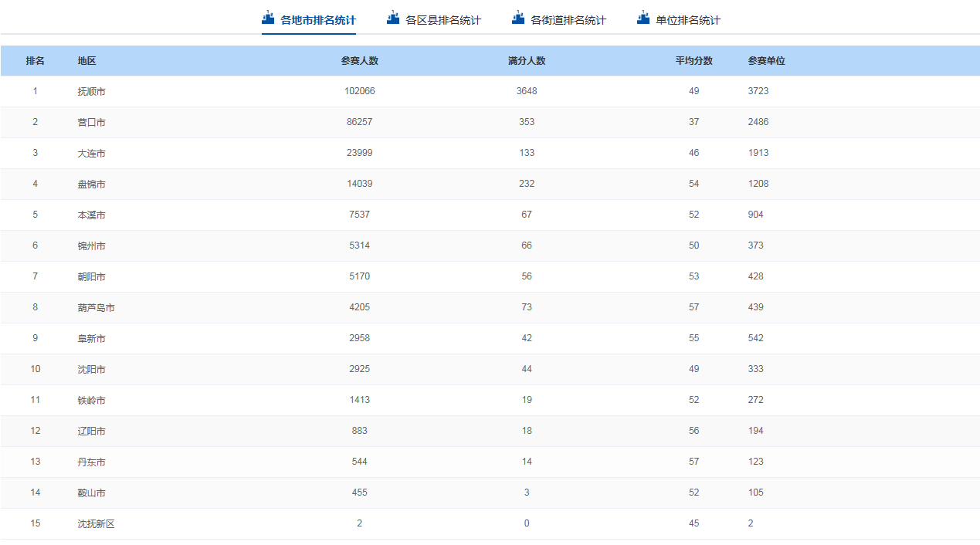980x545 pixels.
Task: Select the 铁岭市 region cell
Action: coord(91,401)
